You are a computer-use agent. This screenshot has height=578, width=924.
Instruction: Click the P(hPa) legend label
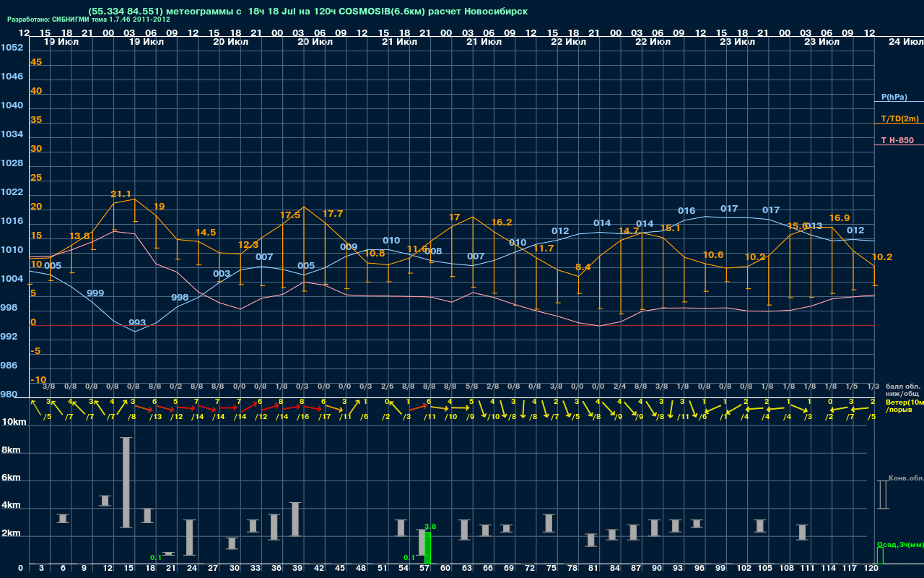(x=894, y=97)
